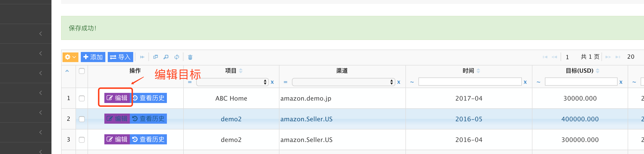644x154 pixels.
Task: Open the 项目 filter select box
Action: click(x=233, y=82)
